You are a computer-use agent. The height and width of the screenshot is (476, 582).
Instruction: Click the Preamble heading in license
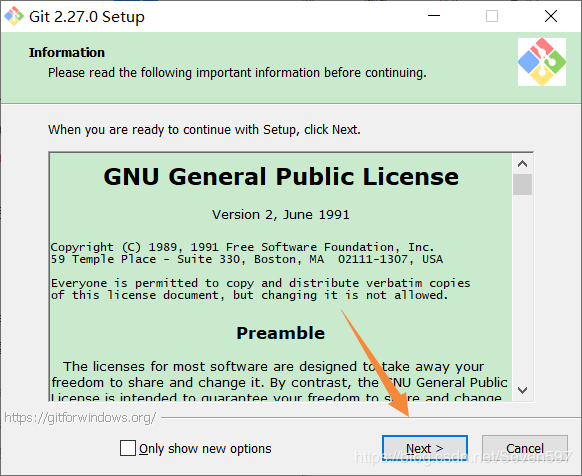tap(281, 333)
